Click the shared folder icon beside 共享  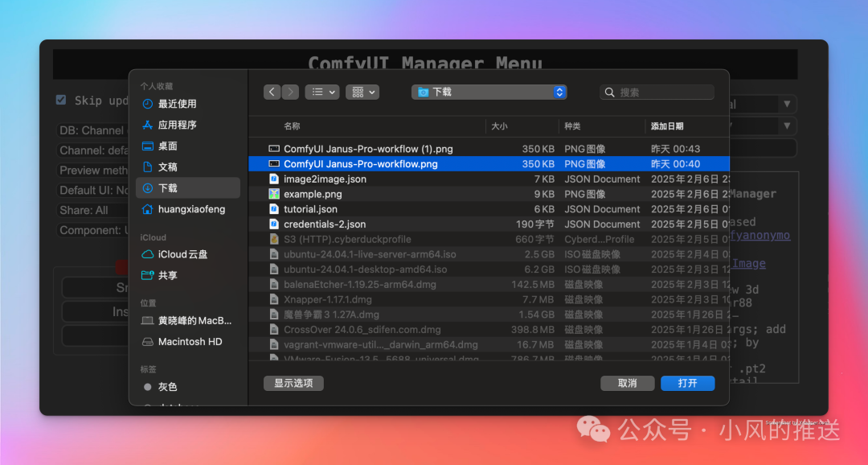tap(147, 275)
